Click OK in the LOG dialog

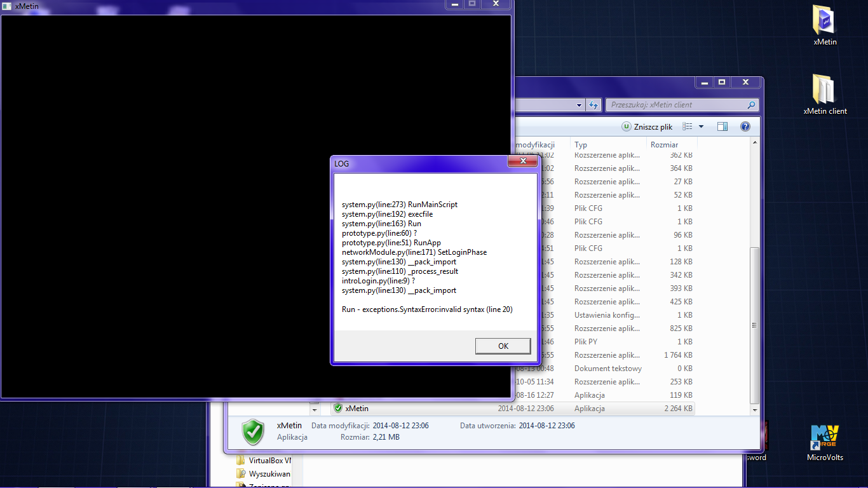coord(503,346)
